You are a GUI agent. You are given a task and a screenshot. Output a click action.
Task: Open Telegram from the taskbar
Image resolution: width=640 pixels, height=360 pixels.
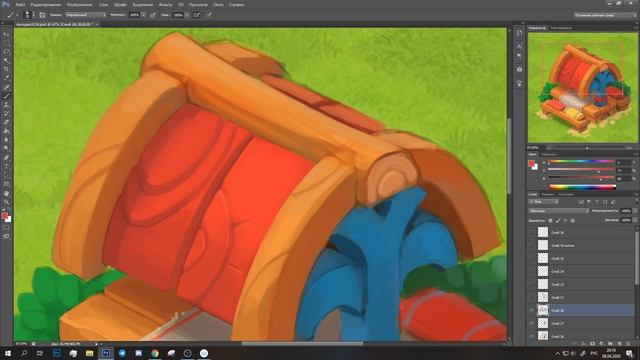[x=122, y=353]
